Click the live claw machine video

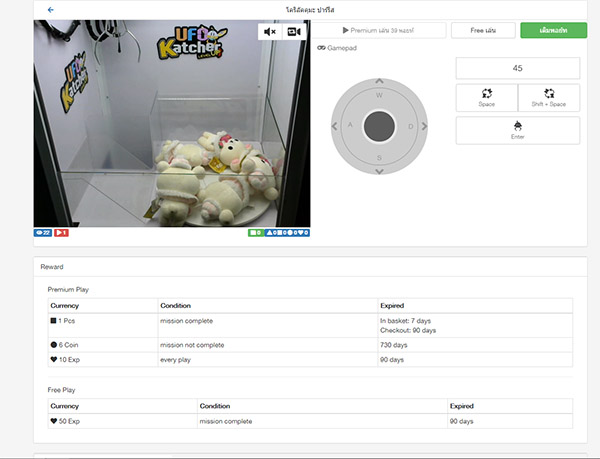172,125
